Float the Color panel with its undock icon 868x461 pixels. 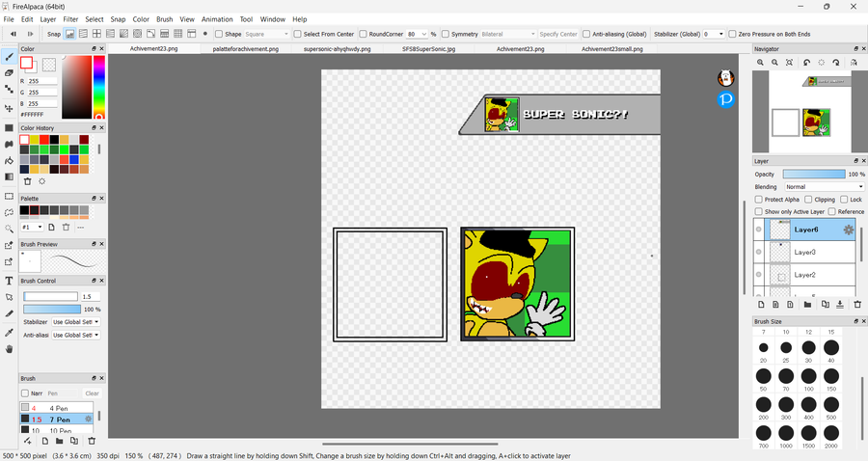click(x=94, y=48)
